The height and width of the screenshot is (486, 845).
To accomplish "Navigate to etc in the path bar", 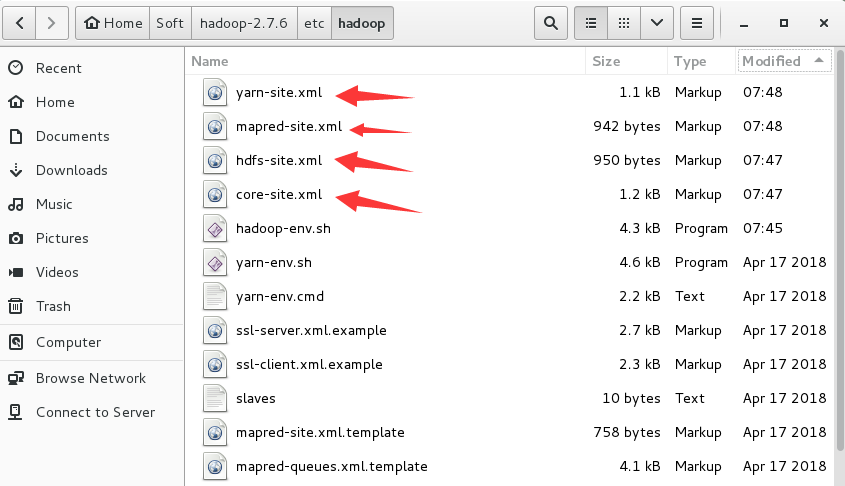I will [x=314, y=23].
